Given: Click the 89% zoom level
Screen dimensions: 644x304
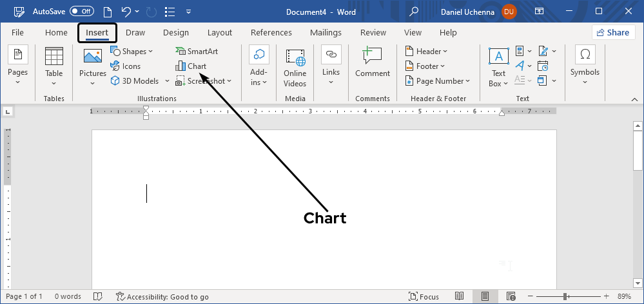Looking at the screenshot, I should (624, 296).
